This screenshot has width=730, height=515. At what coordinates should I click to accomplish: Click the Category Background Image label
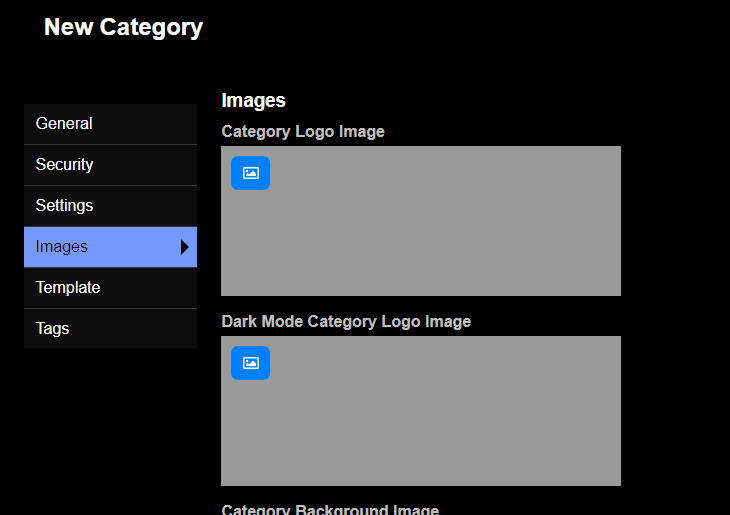(x=330, y=509)
